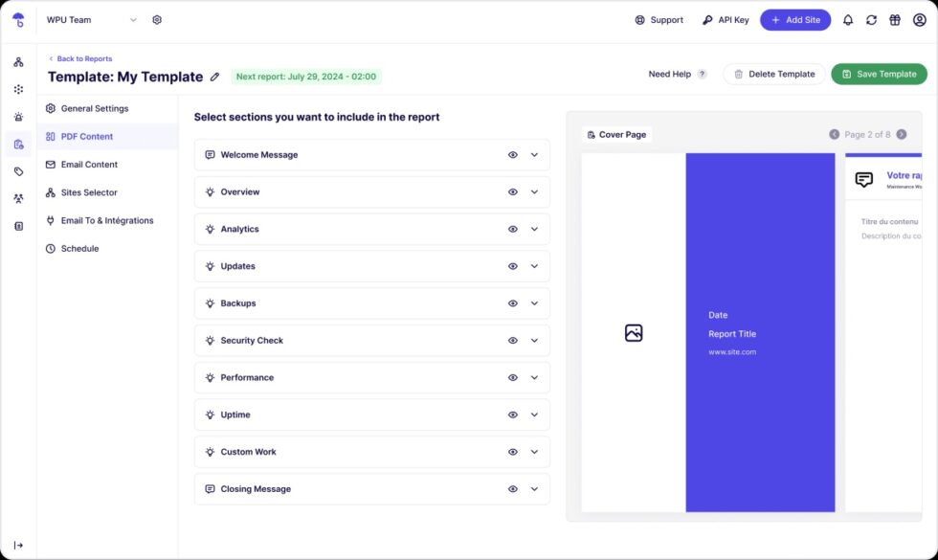Hide the Closing Message section

coord(512,488)
